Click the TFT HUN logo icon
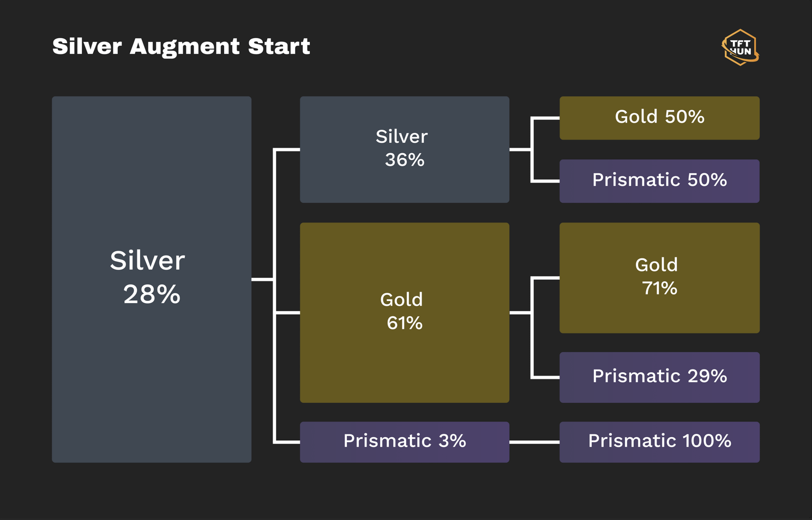This screenshot has width=812, height=520. tap(741, 47)
